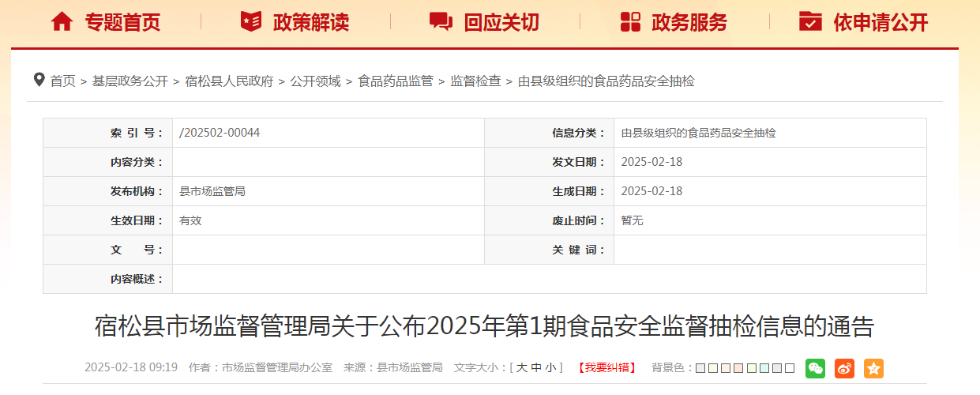This screenshot has height=395, width=980.
Task: Set text size to 小
Action: click(x=550, y=368)
